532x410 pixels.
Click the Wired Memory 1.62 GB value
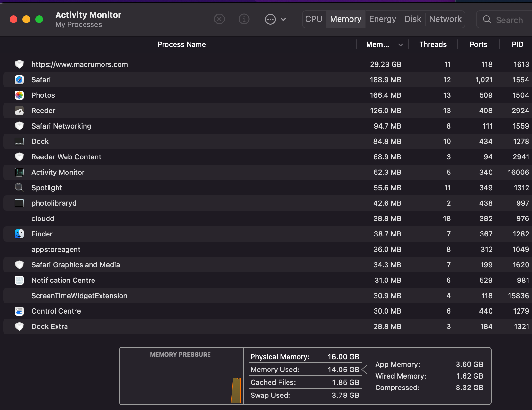(x=469, y=376)
